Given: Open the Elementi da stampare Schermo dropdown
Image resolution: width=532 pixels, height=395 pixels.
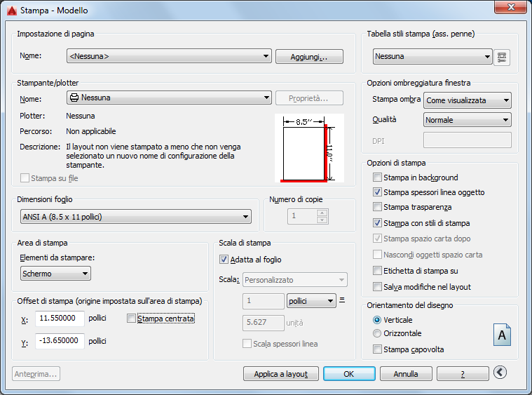Looking at the screenshot, I should [x=55, y=274].
